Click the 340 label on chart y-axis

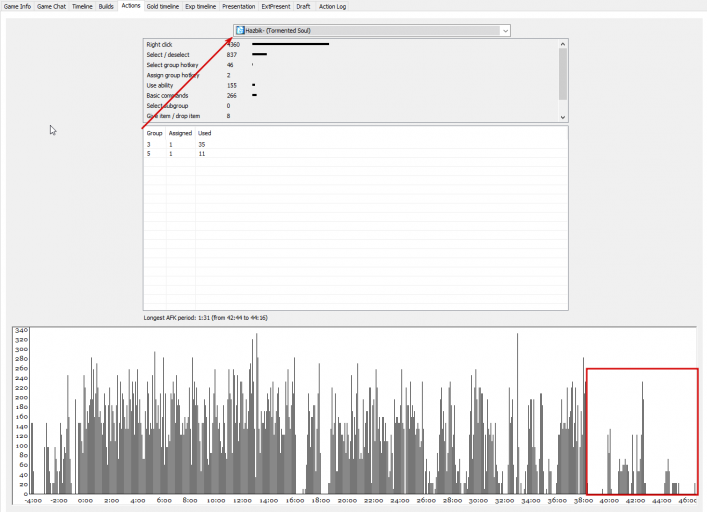21,330
